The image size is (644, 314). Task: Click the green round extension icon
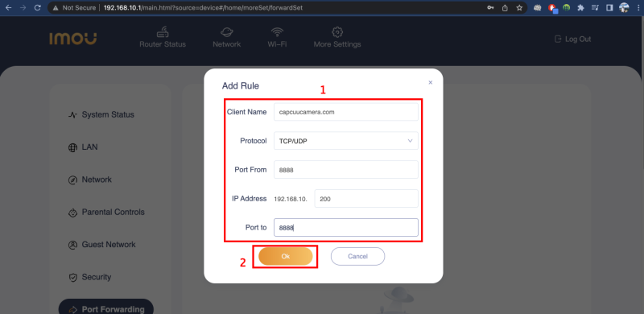coord(566,7)
